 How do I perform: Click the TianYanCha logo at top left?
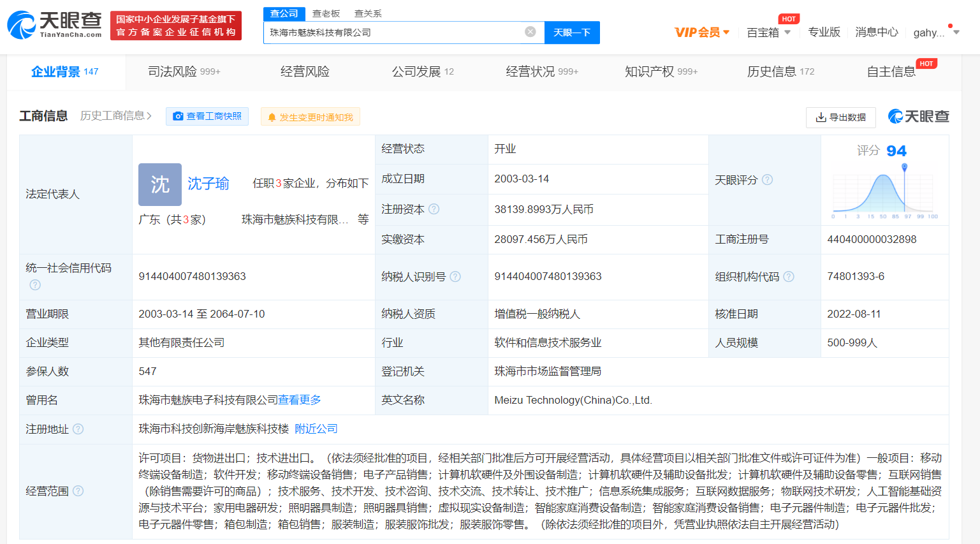(54, 25)
